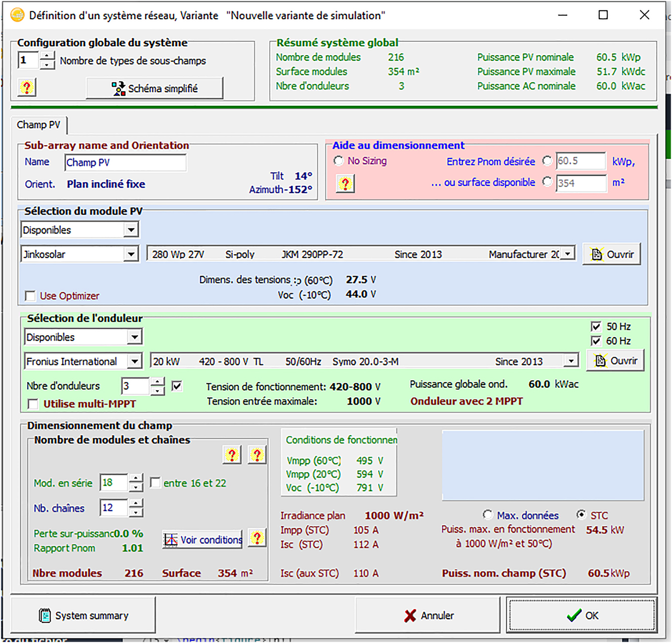672x643 pixels.
Task: Enable Utilise multi-MPPT checkbox
Action: click(x=33, y=404)
